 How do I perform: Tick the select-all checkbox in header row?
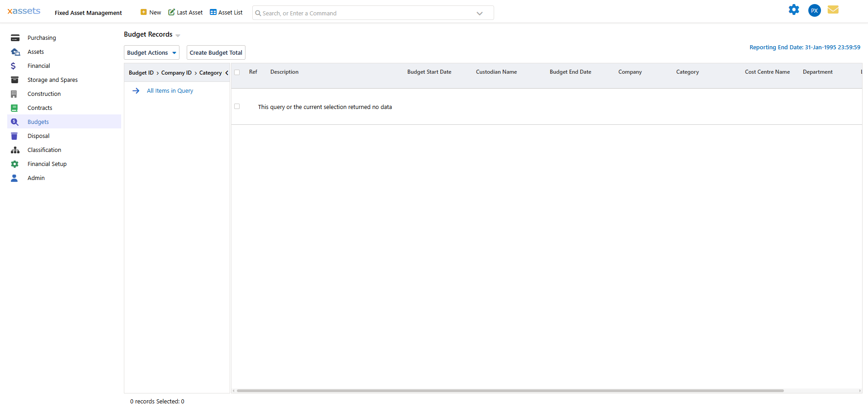click(x=237, y=72)
